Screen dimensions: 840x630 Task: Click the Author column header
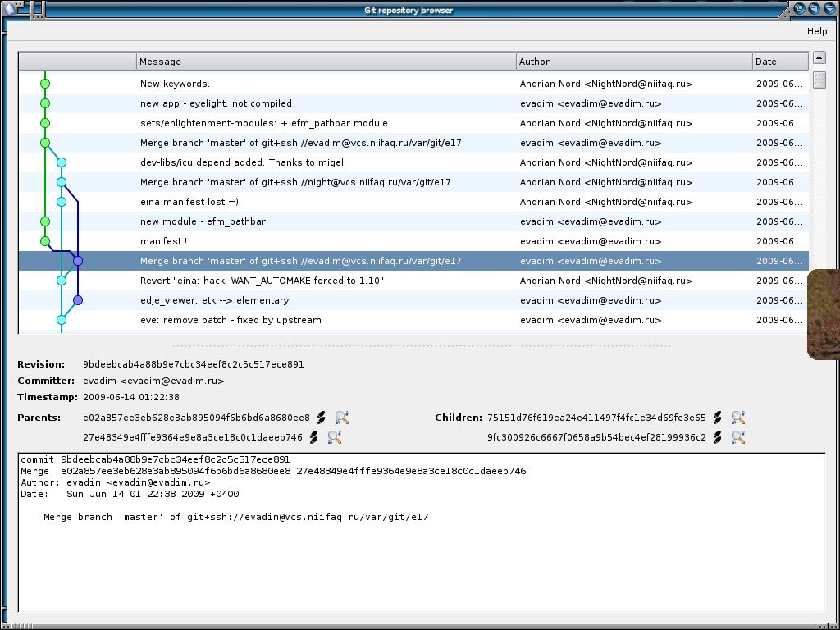634,62
